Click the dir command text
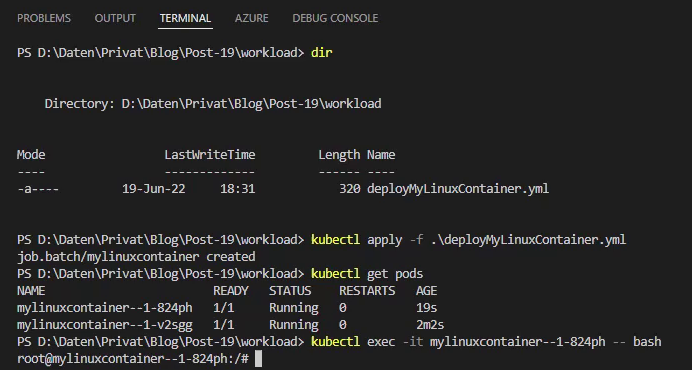This screenshot has width=692, height=370. tap(322, 53)
